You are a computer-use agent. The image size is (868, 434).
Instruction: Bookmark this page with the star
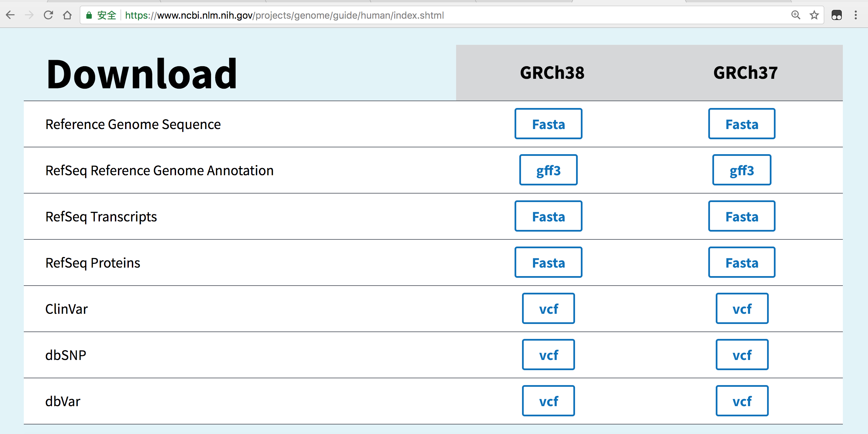point(814,15)
